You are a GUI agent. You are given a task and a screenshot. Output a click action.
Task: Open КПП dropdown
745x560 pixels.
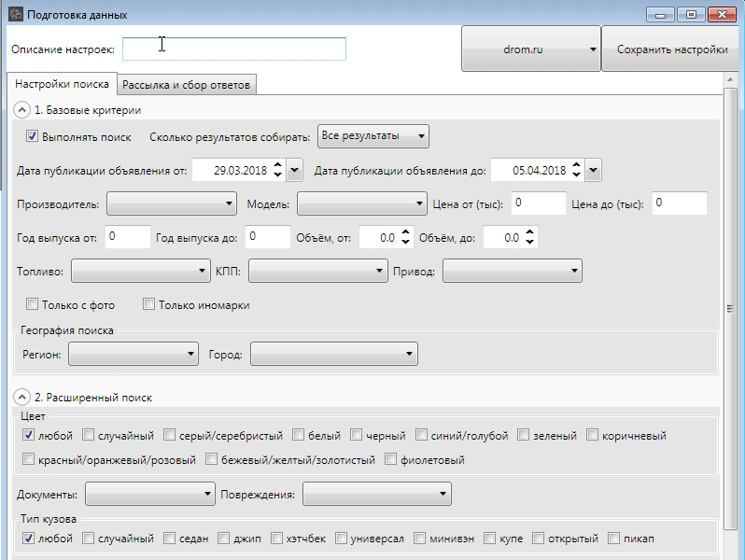(318, 271)
